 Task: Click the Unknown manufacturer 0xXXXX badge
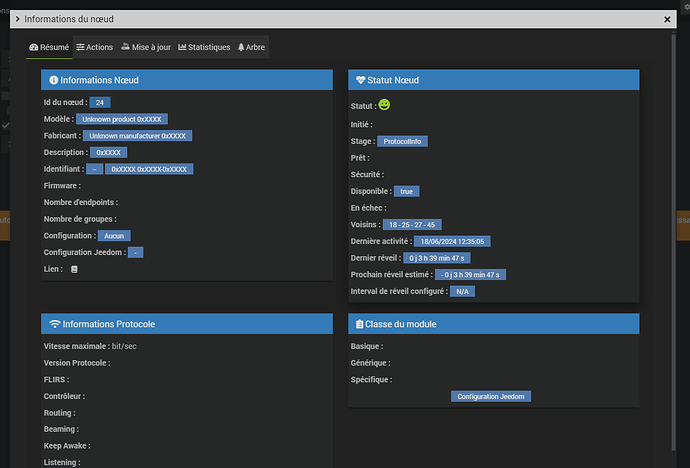tap(139, 135)
